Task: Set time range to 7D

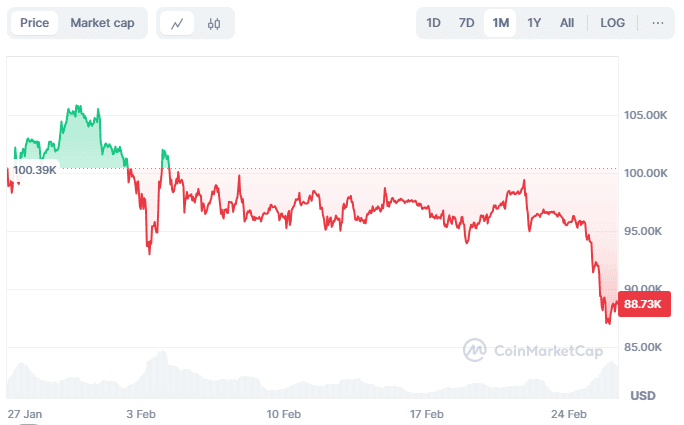Action: 466,23
